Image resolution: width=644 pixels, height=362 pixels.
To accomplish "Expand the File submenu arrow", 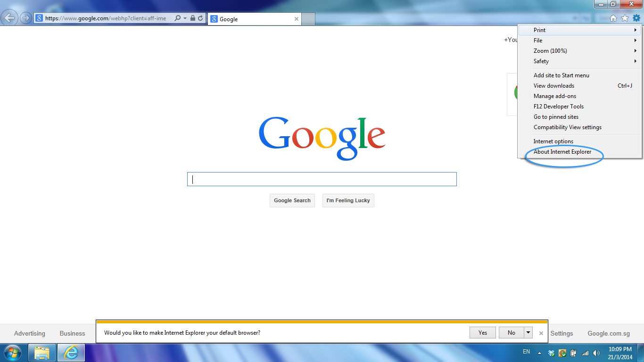I will coord(636,40).
